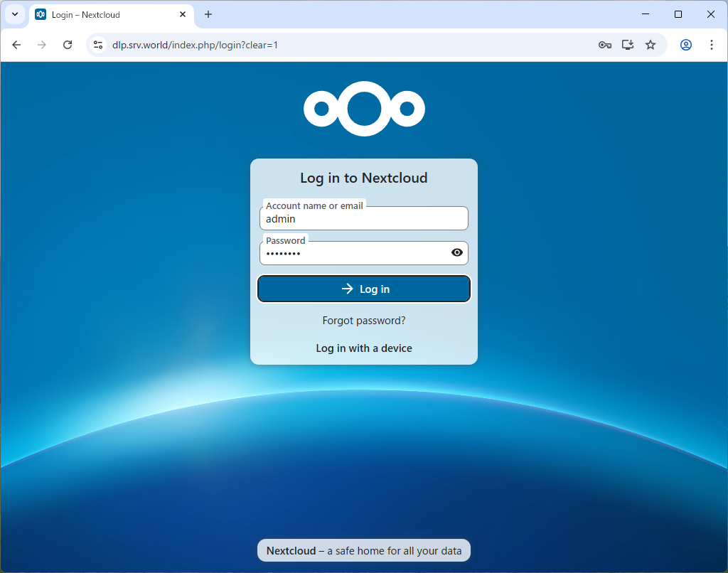This screenshot has height=573, width=728.
Task: Expand the tab search dropdown arrow
Action: point(14,14)
